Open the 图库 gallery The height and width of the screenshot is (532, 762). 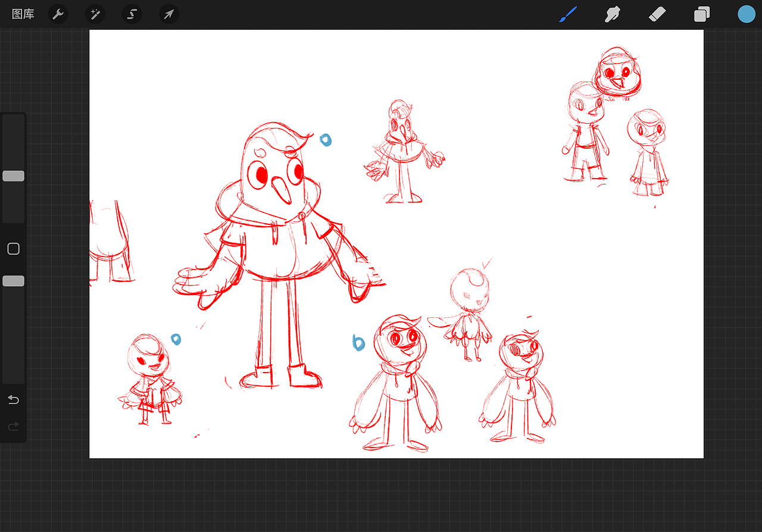(x=23, y=14)
